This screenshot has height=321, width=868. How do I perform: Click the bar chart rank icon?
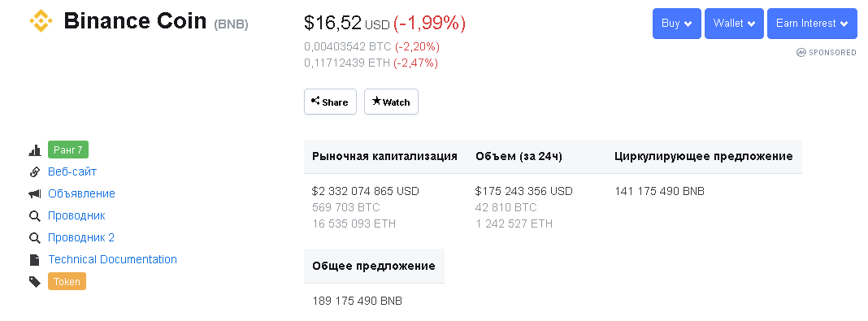click(x=35, y=150)
